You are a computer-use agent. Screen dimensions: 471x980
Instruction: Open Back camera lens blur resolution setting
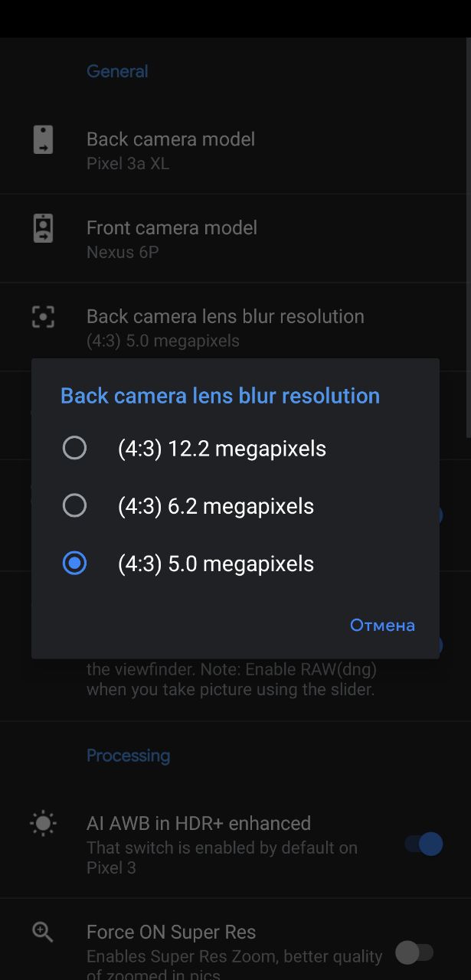[235, 327]
